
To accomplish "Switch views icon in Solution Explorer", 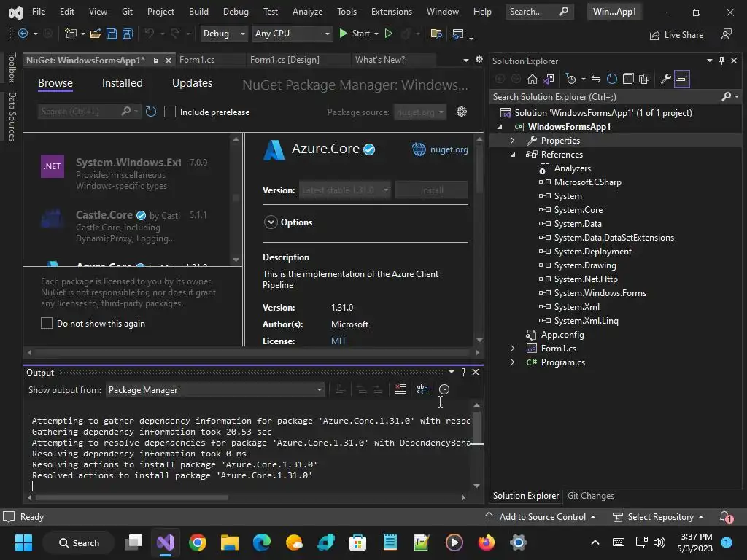I will pyautogui.click(x=549, y=79).
